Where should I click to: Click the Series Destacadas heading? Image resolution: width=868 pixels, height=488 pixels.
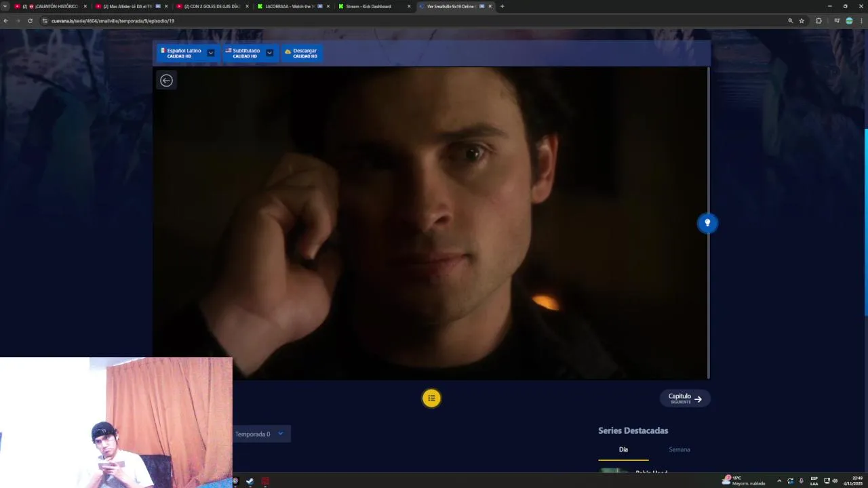(633, 430)
